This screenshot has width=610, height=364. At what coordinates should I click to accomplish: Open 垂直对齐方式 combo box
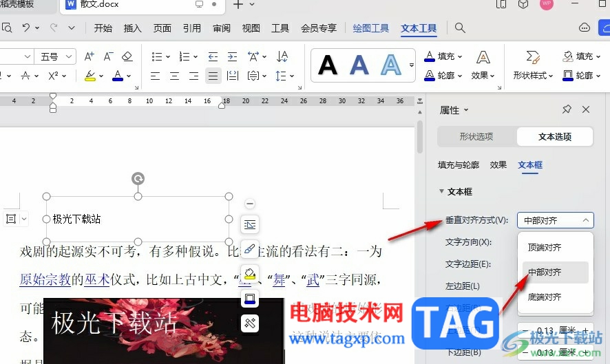click(555, 220)
